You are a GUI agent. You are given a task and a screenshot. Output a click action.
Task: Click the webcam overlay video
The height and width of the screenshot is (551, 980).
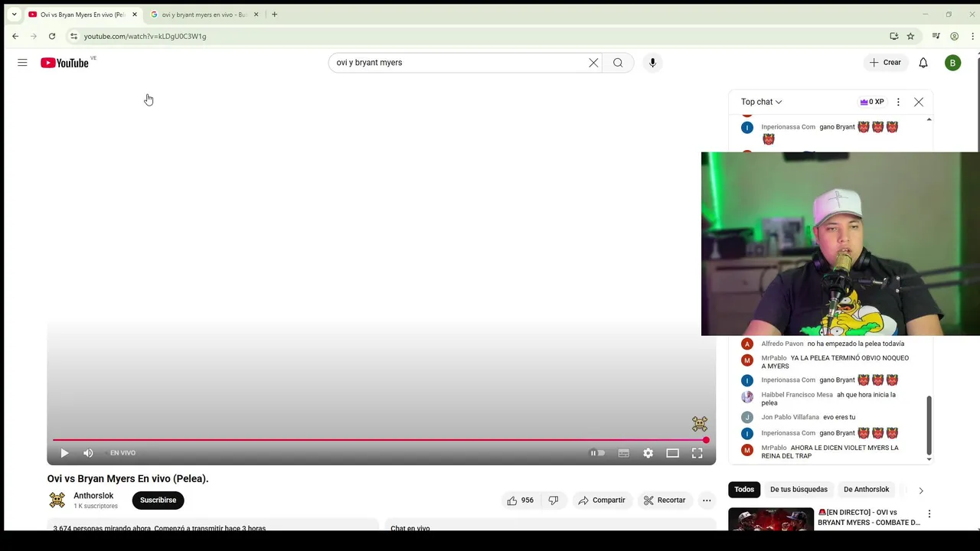(x=841, y=244)
